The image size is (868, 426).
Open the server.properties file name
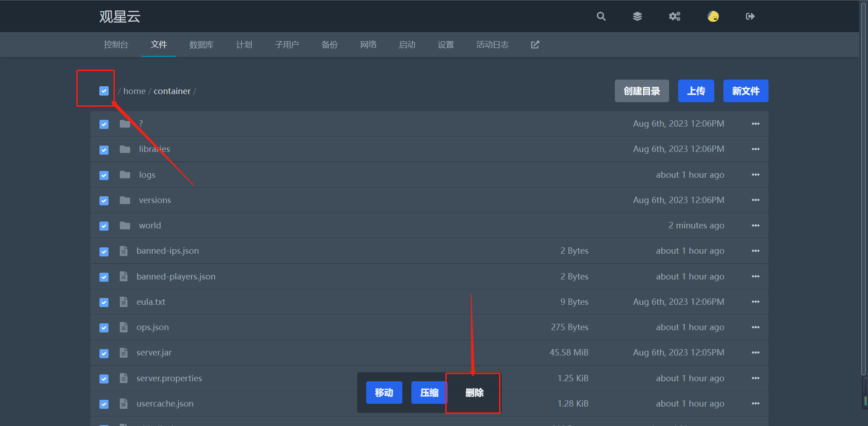click(169, 378)
